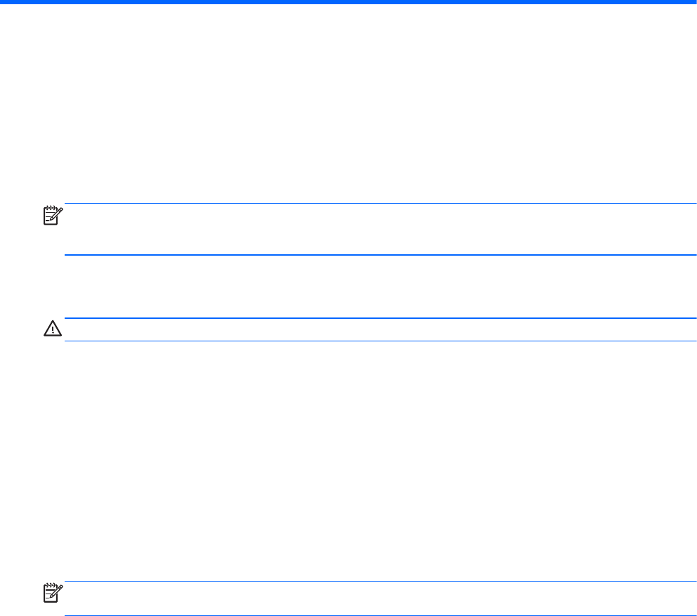Click inside the lower note's blank body
Image resolution: width=697 pixels, height=616 pixels.
pyautogui.click(x=379, y=598)
